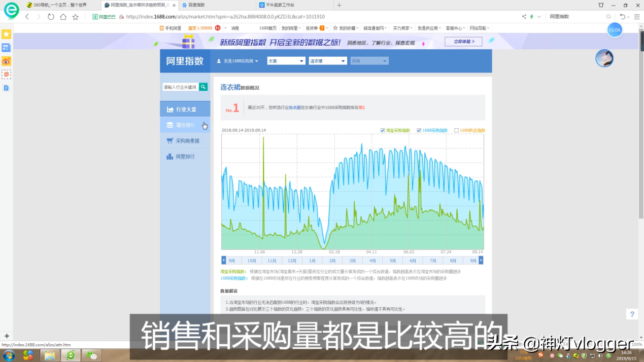Click the round user avatar

604,58
